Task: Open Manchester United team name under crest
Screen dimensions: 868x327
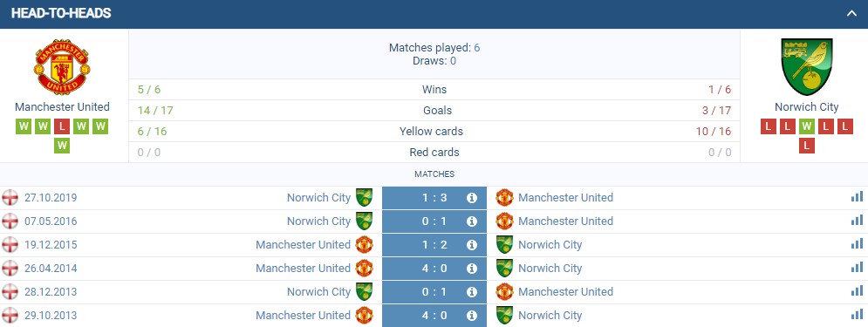Action: [62, 106]
